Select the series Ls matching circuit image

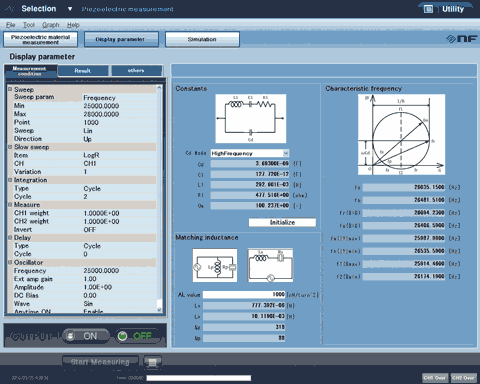[x=270, y=265]
